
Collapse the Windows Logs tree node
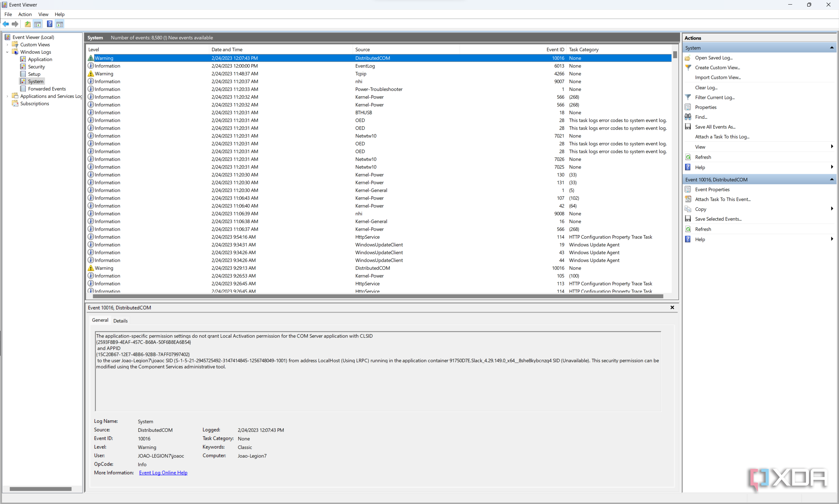8,52
